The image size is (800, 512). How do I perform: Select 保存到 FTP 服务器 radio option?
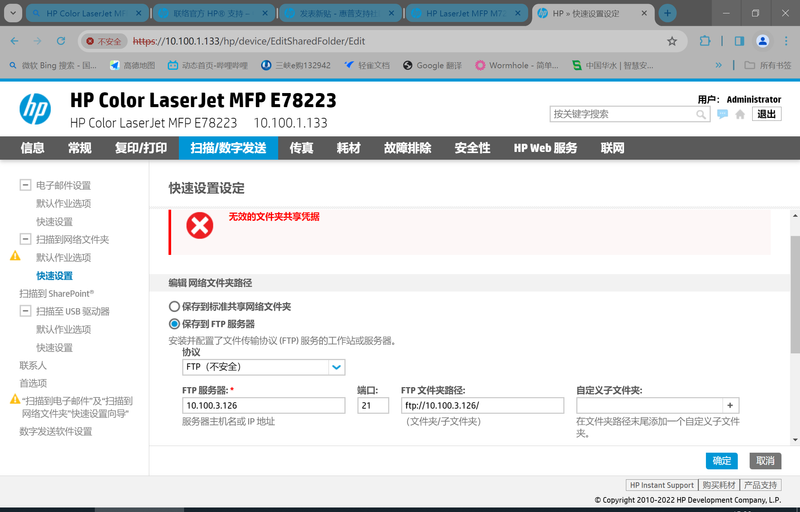click(x=175, y=324)
